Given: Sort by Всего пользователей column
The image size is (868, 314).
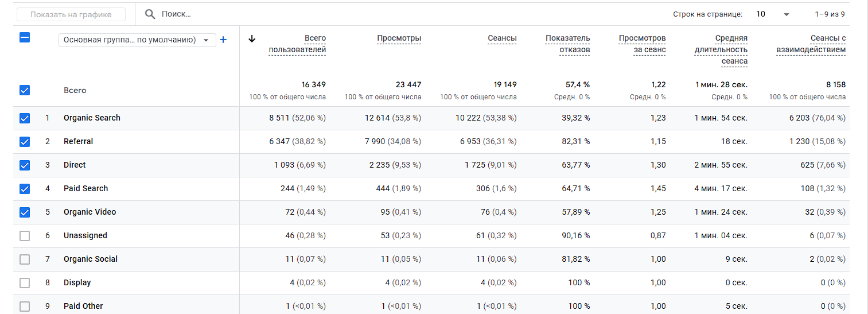Looking at the screenshot, I should tap(297, 44).
